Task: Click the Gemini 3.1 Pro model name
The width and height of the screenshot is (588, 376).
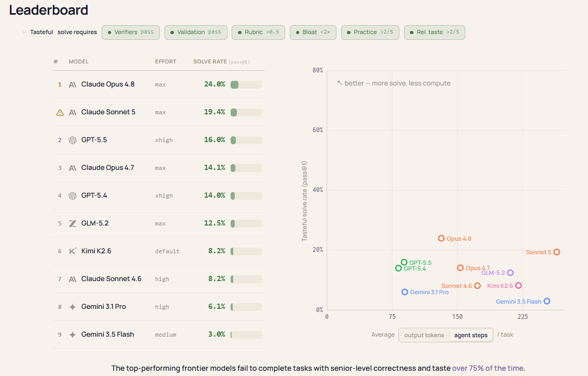Action: (x=103, y=307)
